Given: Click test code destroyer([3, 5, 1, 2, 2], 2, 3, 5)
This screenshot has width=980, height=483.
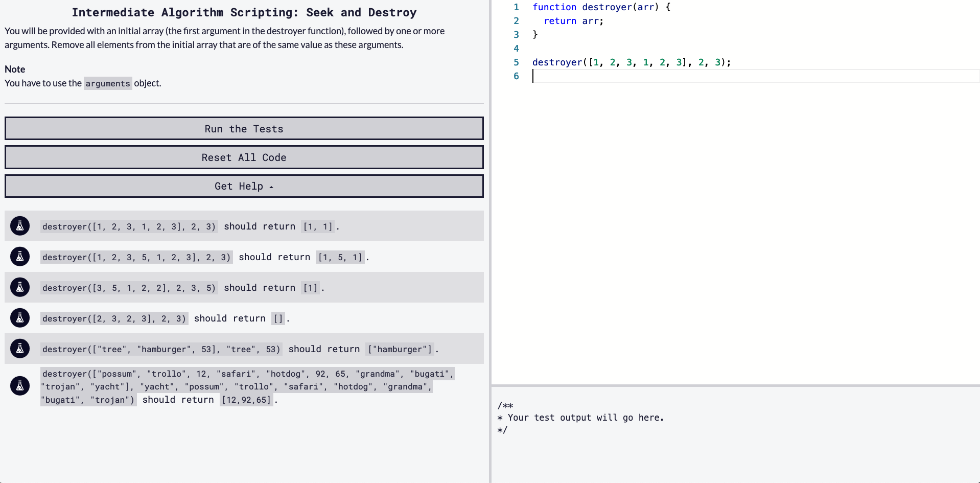Looking at the screenshot, I should (x=129, y=288).
